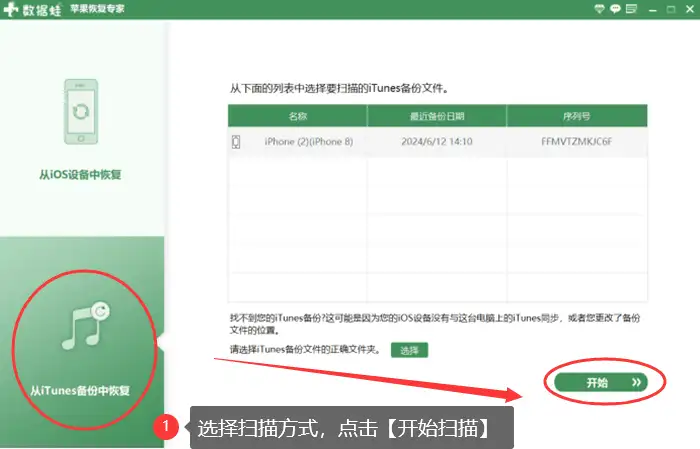
Task: Select the iOS device recovery phone icon
Action: pos(81,112)
